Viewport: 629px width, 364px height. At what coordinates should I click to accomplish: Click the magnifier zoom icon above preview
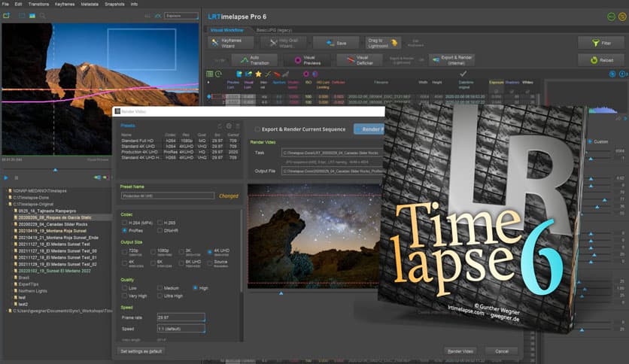coord(43,16)
